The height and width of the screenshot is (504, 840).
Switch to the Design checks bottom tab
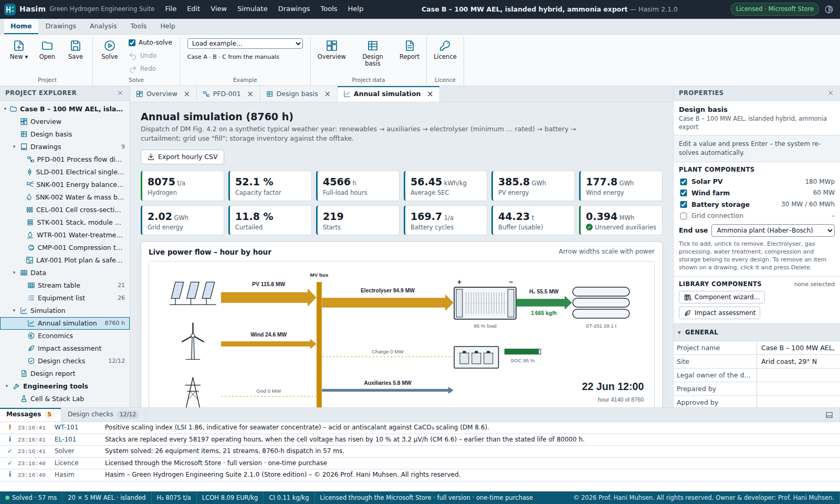[x=102, y=414]
